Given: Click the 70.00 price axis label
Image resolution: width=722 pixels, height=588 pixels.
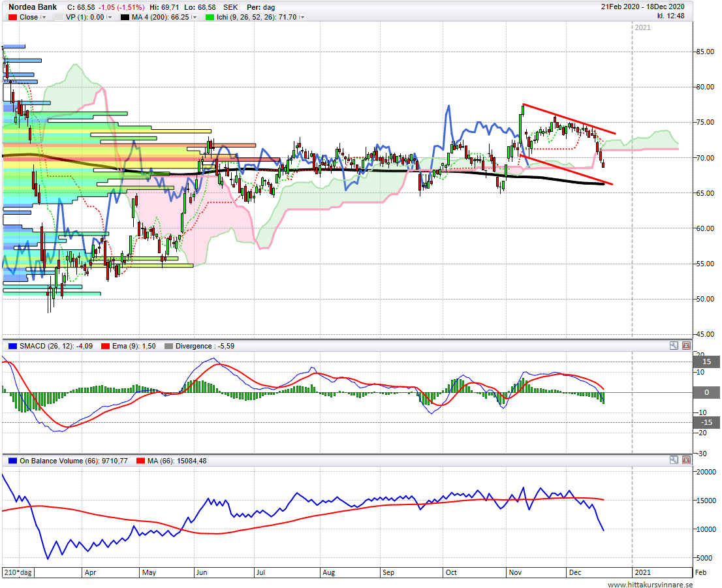Looking at the screenshot, I should coord(705,158).
